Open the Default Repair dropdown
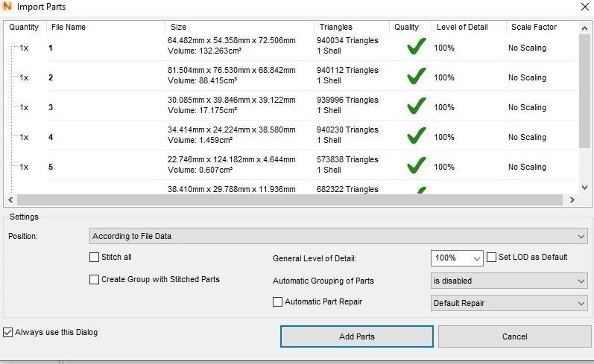 pyautogui.click(x=509, y=304)
